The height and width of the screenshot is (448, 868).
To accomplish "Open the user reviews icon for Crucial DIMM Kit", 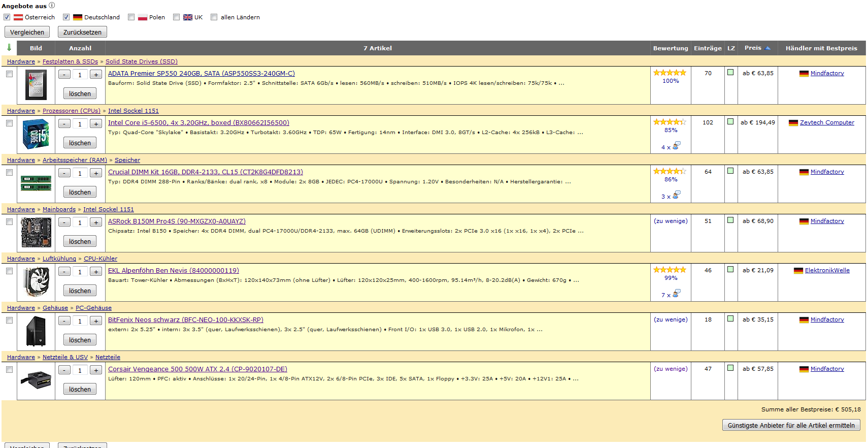I will pos(677,195).
